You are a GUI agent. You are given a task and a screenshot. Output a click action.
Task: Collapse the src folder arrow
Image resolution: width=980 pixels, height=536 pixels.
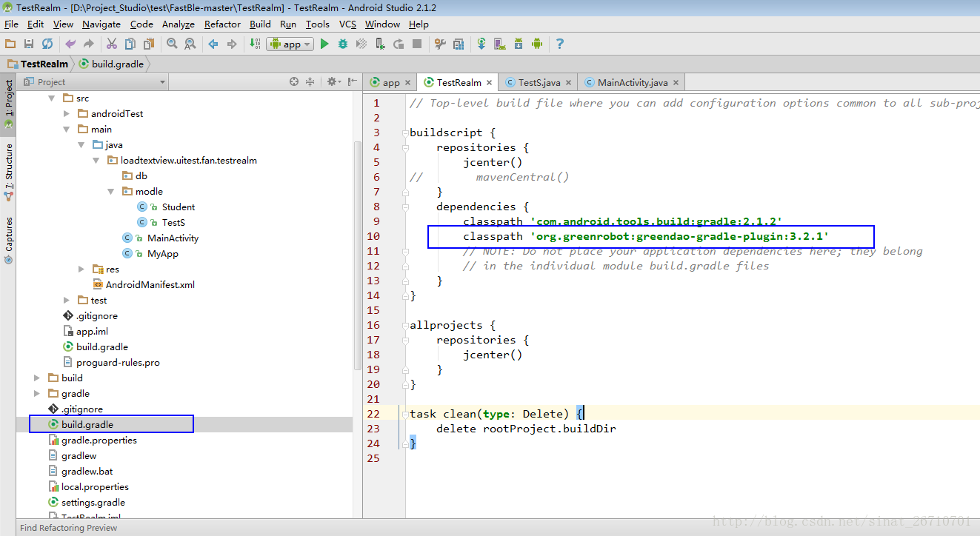(52, 98)
